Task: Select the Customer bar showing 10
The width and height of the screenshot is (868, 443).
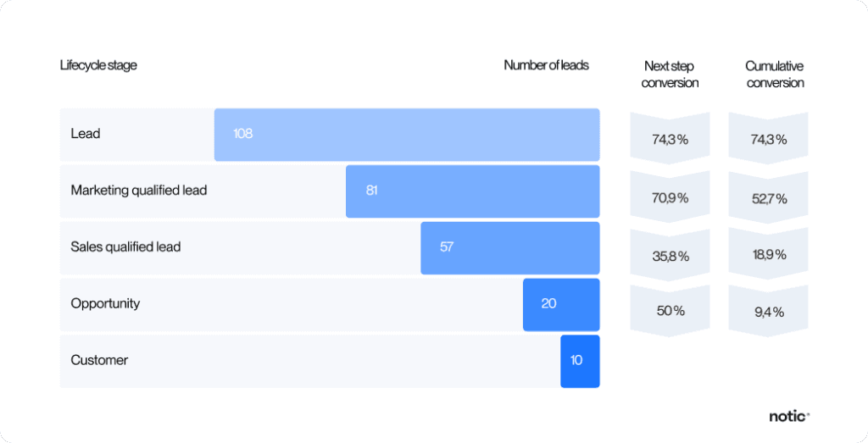Action: click(580, 361)
